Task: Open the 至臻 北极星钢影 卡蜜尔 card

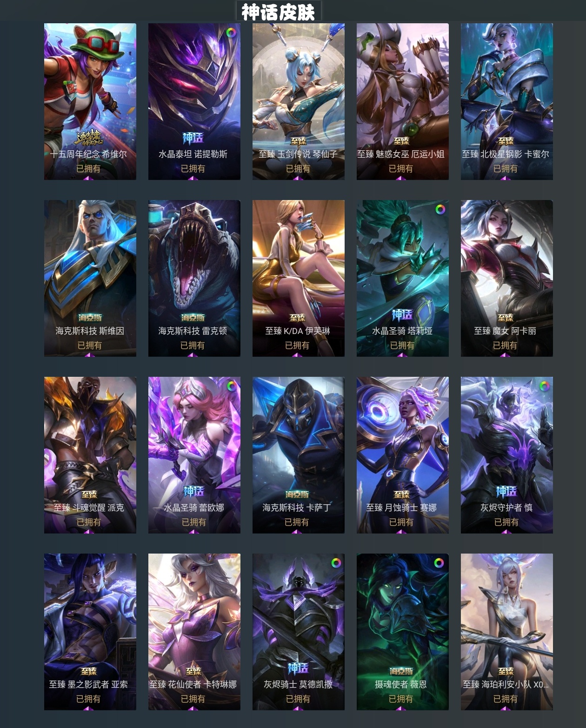Action: point(507,101)
